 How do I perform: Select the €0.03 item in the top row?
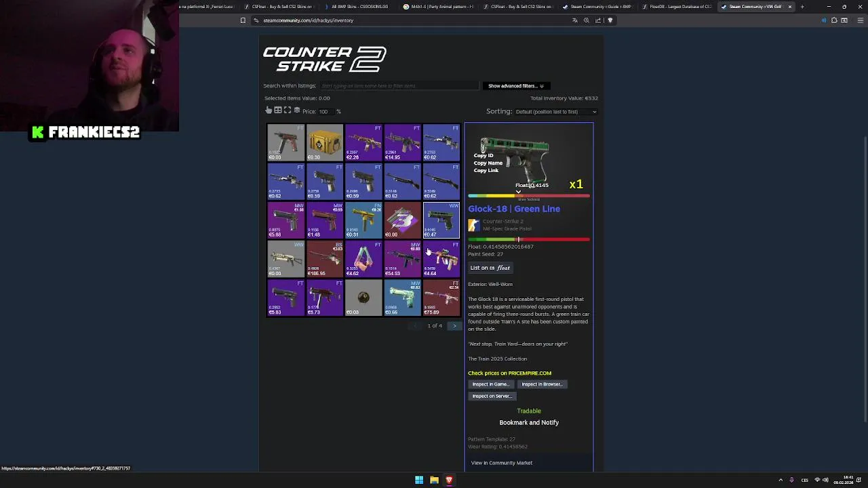[285, 142]
